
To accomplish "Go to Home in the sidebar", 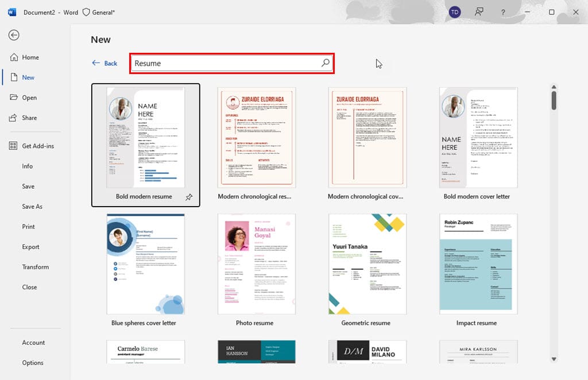I will (x=30, y=57).
